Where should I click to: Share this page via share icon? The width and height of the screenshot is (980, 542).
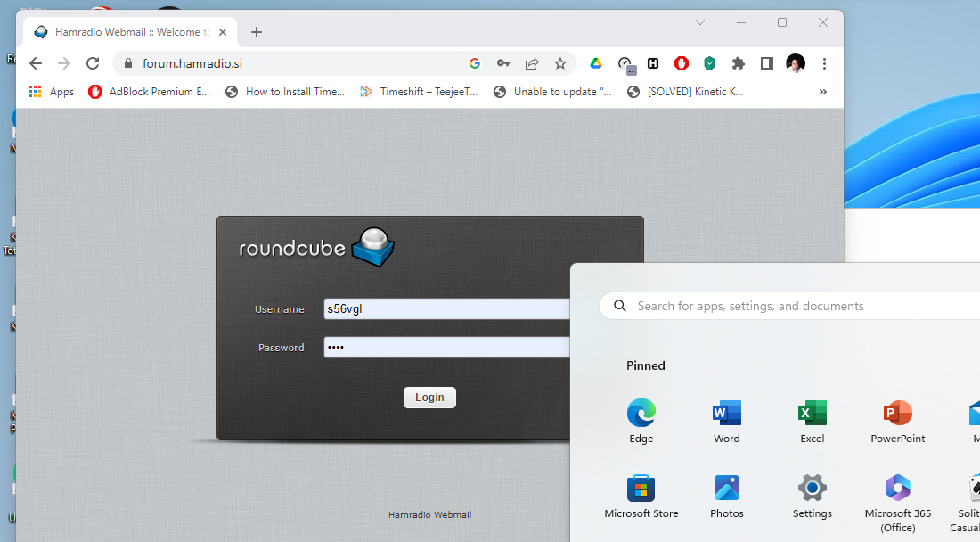pyautogui.click(x=532, y=63)
